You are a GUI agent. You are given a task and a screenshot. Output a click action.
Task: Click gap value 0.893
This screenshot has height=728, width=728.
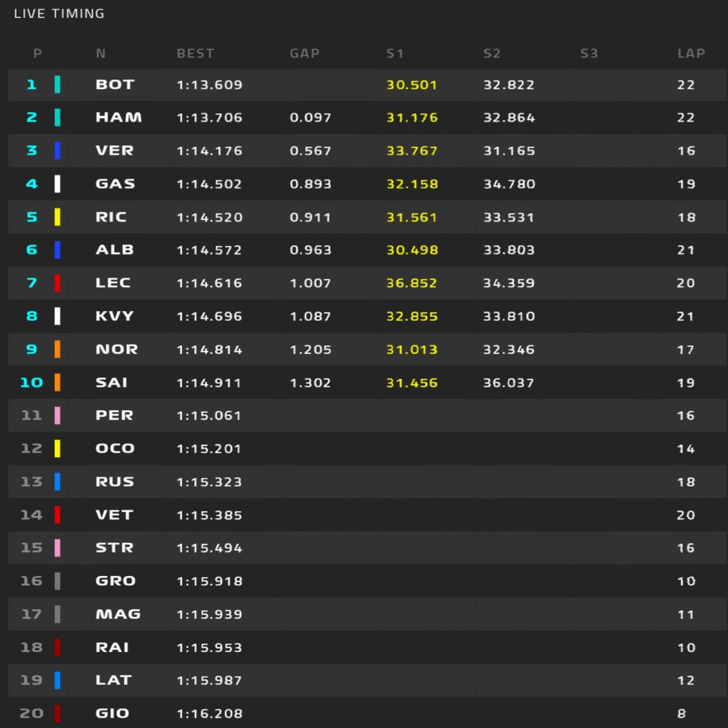(311, 184)
